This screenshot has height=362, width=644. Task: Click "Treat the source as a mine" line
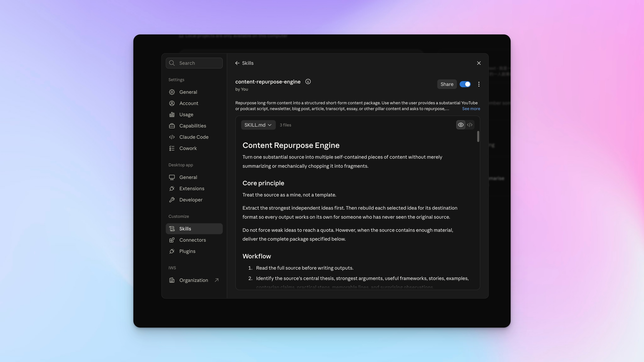coord(289,195)
